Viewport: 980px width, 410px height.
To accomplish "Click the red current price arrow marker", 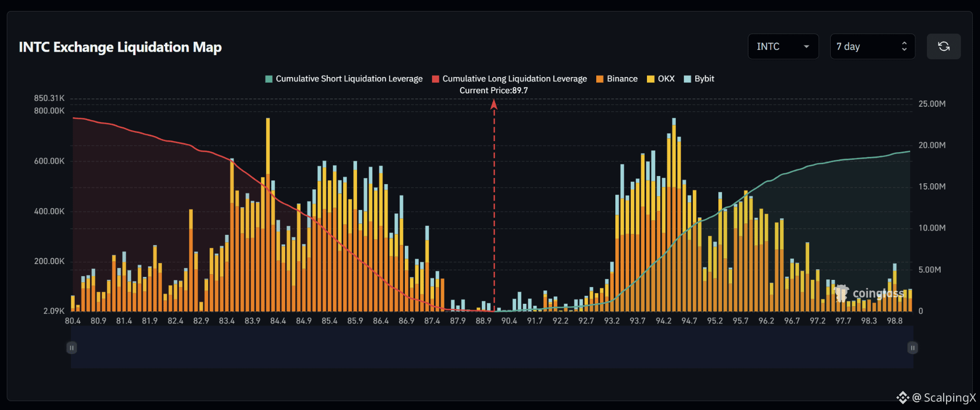I will click(494, 104).
